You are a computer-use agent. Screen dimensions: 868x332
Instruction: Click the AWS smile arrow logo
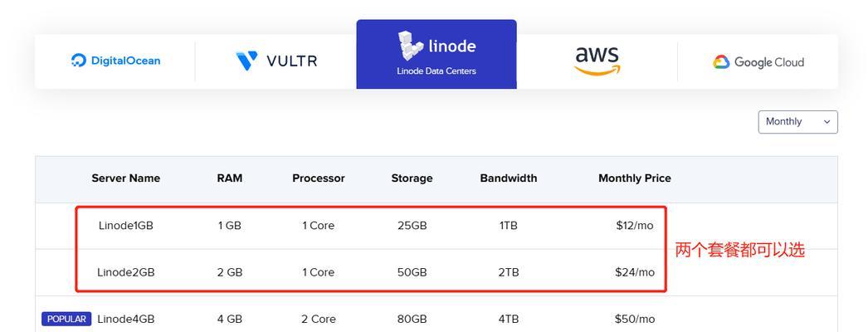click(x=597, y=71)
